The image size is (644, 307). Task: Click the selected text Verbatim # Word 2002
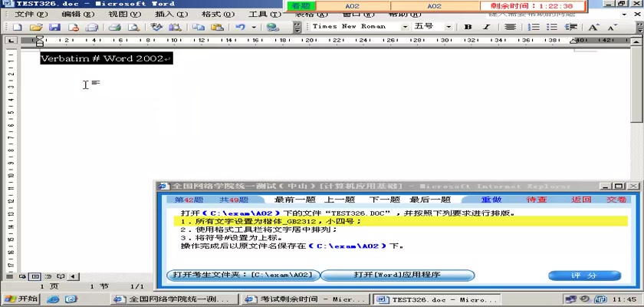(106, 58)
